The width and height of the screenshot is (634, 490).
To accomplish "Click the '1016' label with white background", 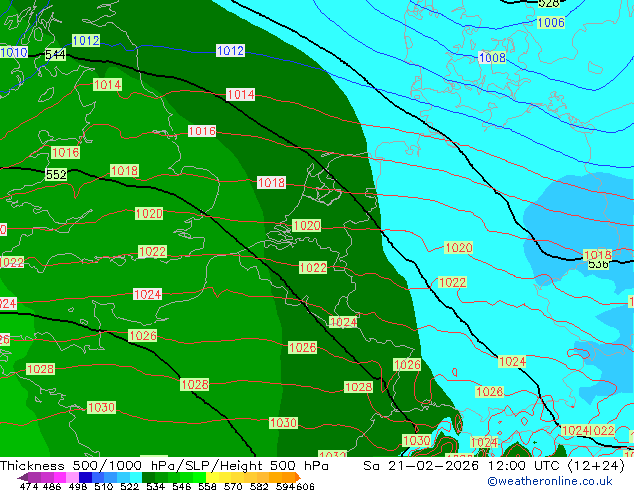I will coord(202,131).
